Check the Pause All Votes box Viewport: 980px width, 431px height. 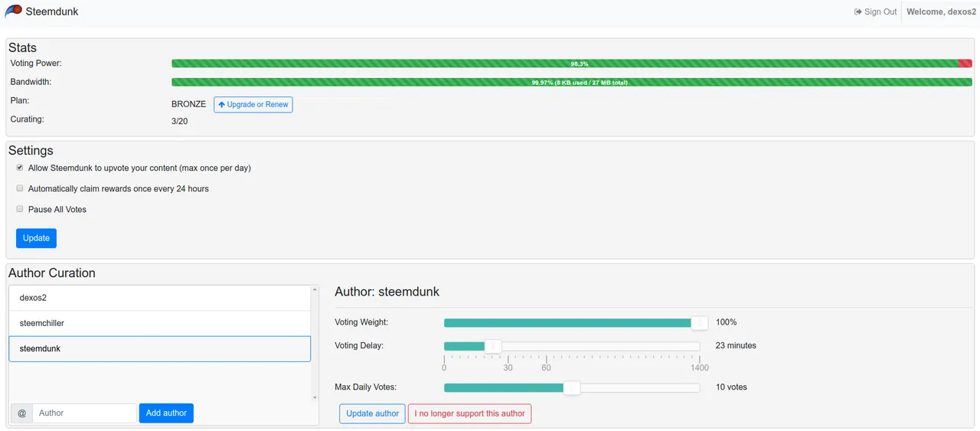point(20,209)
